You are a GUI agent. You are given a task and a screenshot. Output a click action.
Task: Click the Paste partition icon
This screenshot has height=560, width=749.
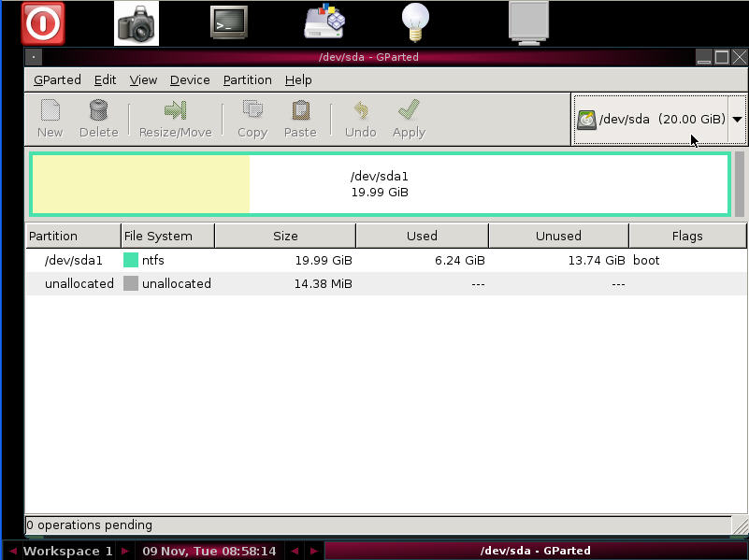[x=300, y=119]
